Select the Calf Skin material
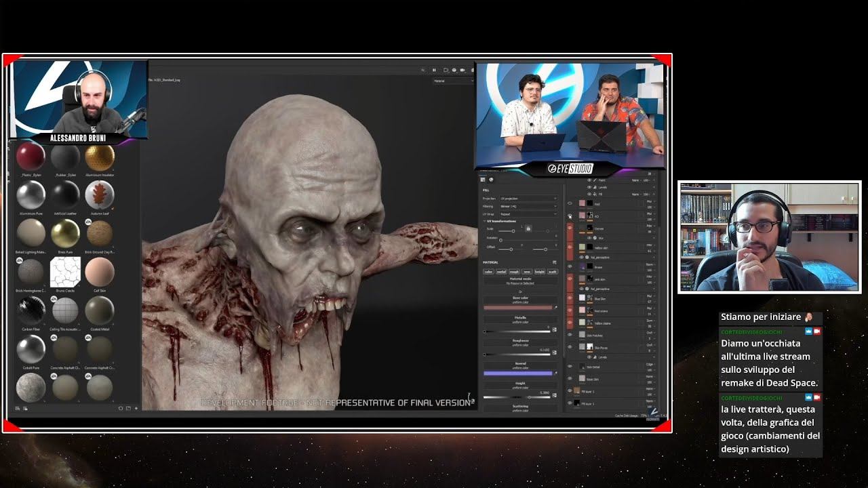This screenshot has width=868, height=488. [x=100, y=272]
